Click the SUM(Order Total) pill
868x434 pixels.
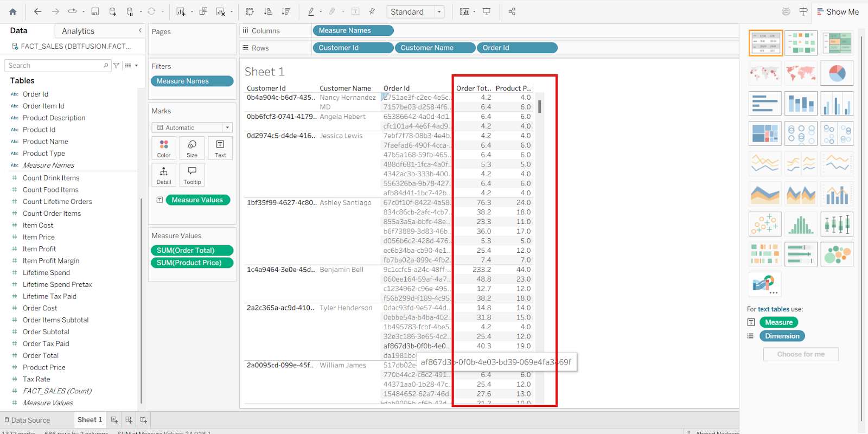[x=192, y=250]
